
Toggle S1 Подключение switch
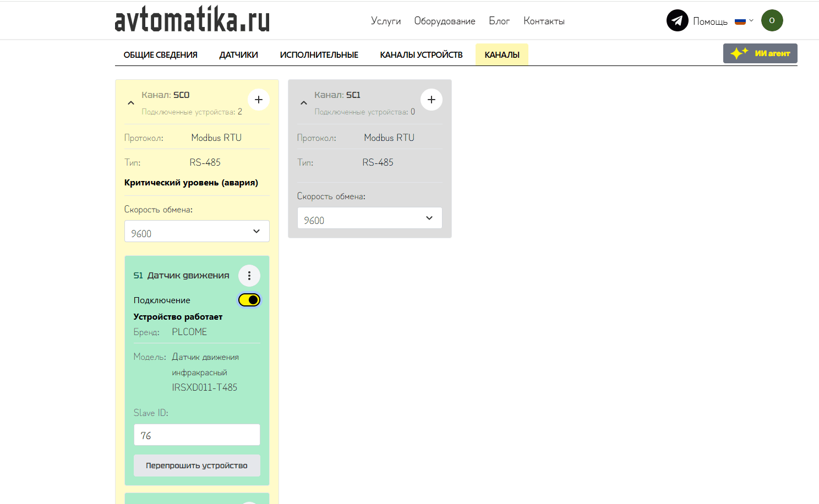click(x=249, y=300)
